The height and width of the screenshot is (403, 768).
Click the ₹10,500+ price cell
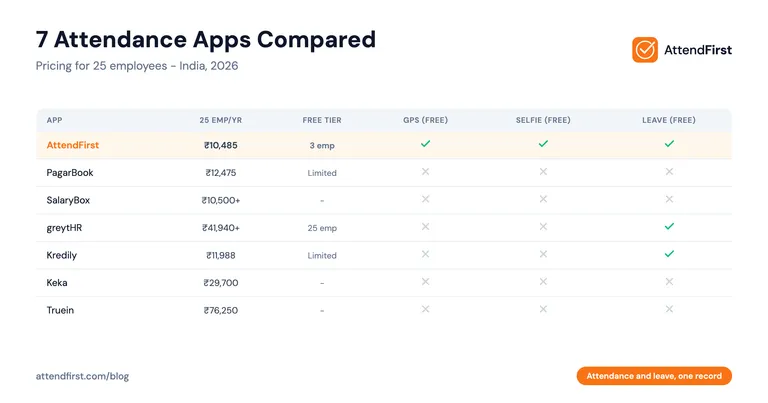pyautogui.click(x=220, y=200)
